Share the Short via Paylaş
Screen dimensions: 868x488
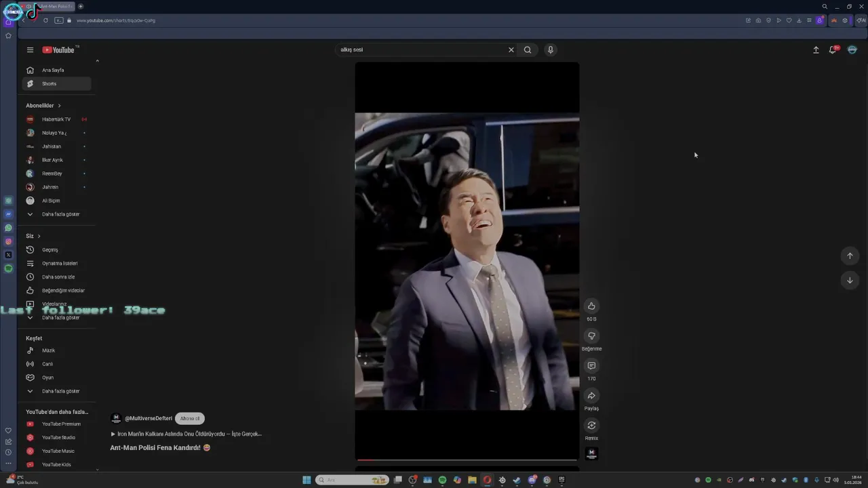591,396
